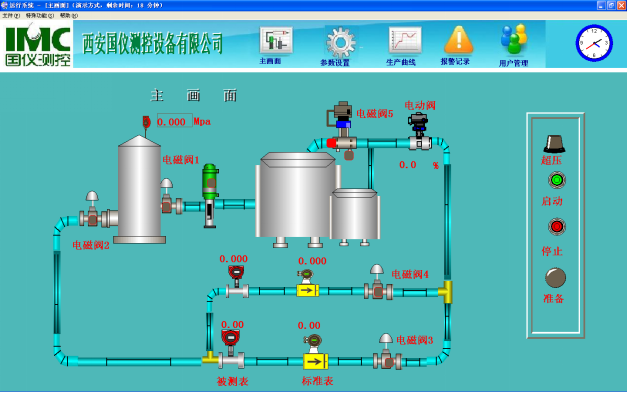Click the grey 准备 indicator lamp
This screenshot has width=628, height=393.
pos(556,277)
